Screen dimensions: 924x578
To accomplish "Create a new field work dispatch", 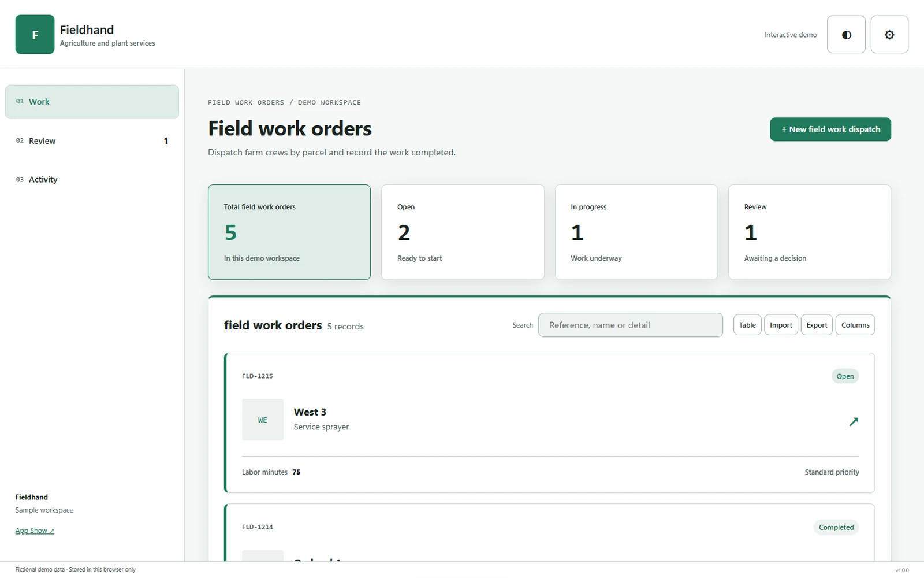I will point(830,129).
